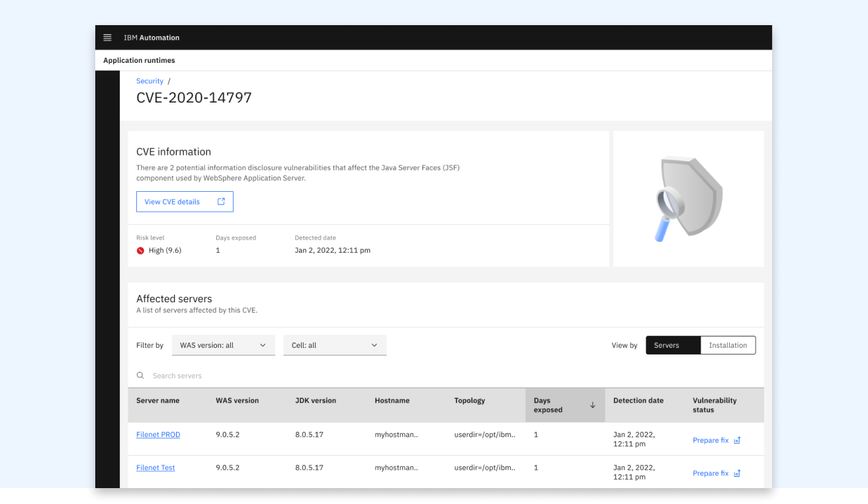
Task: Click the Affected servers heading
Action: tap(174, 299)
